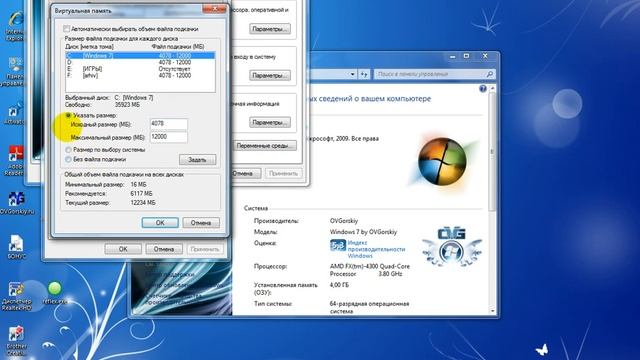Select reflex.exe green ball icon
The height and width of the screenshot is (360, 640).
click(x=54, y=292)
